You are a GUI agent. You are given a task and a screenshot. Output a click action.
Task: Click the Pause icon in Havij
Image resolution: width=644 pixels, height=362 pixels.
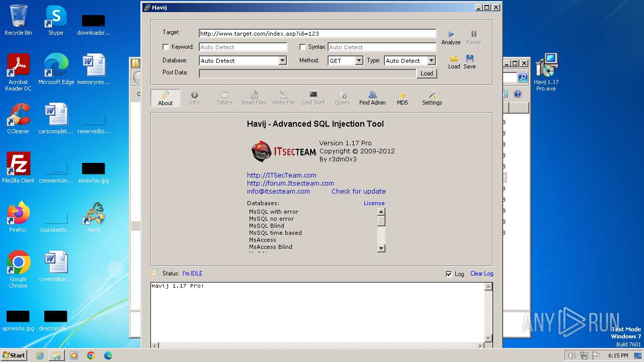[x=473, y=34]
